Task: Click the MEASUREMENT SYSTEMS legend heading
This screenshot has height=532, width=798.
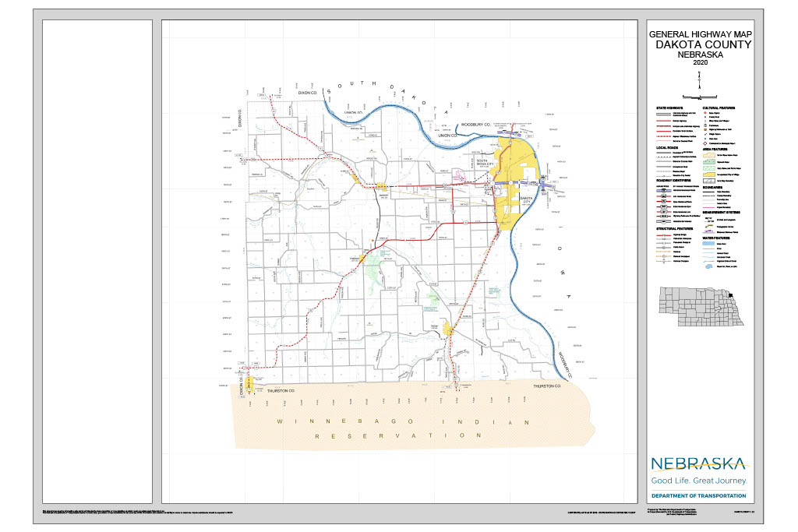Action: 721,212
